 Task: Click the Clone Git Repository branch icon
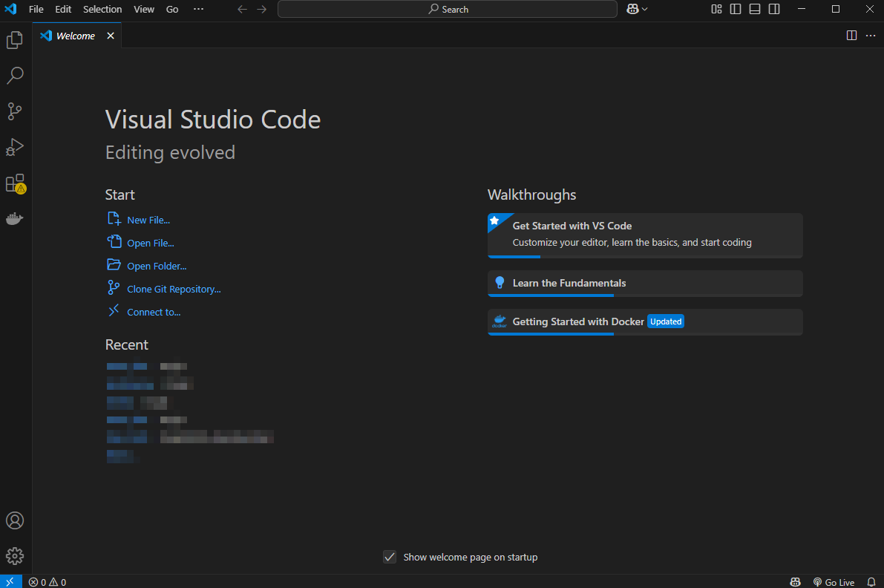(x=114, y=287)
